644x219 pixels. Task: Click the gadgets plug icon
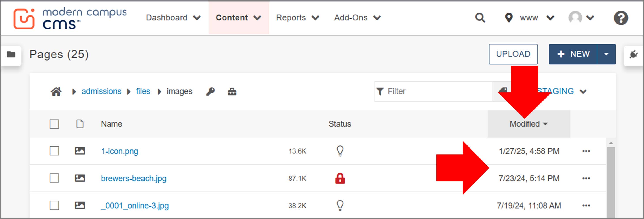tap(633, 54)
